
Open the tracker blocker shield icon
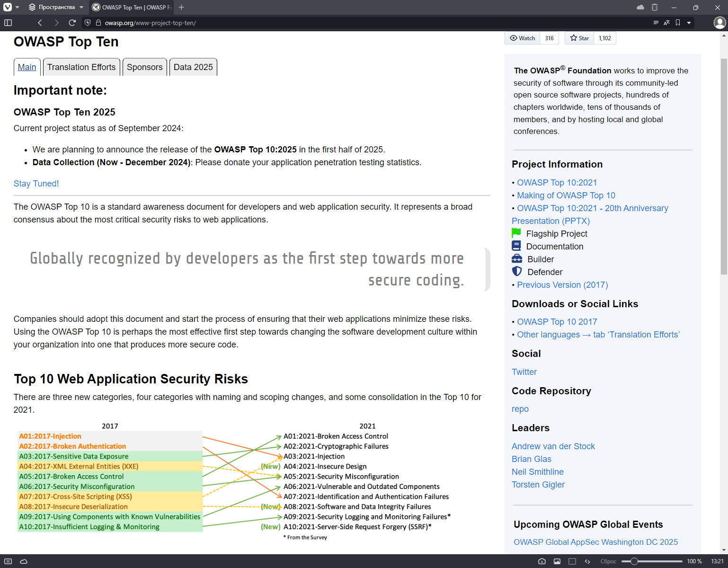click(x=88, y=23)
